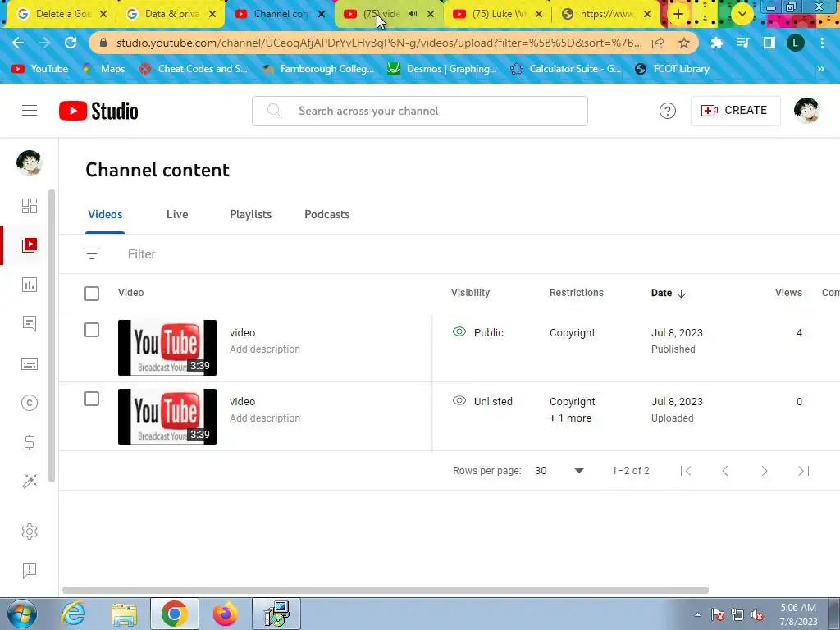840x630 pixels.
Task: Click the 'Search across your channel' field
Action: click(420, 111)
